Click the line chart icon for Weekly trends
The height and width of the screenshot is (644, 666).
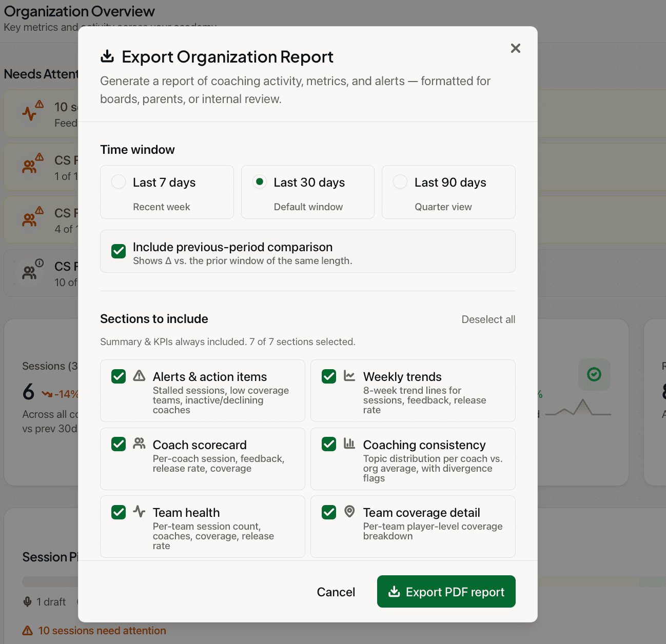tap(349, 376)
